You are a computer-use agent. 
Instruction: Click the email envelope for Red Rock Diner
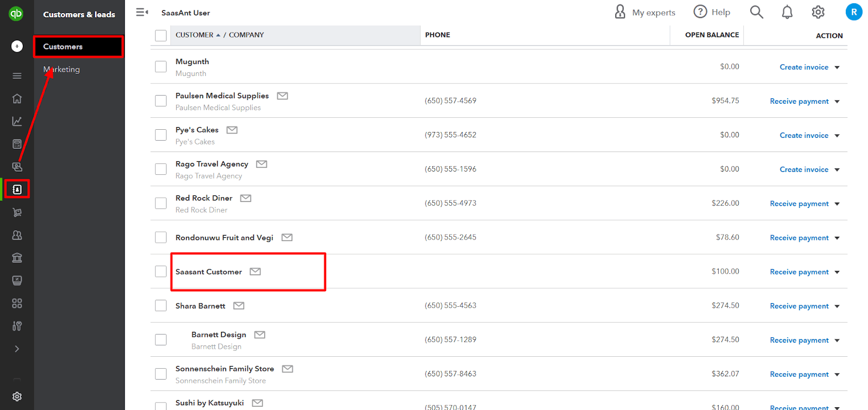246,198
